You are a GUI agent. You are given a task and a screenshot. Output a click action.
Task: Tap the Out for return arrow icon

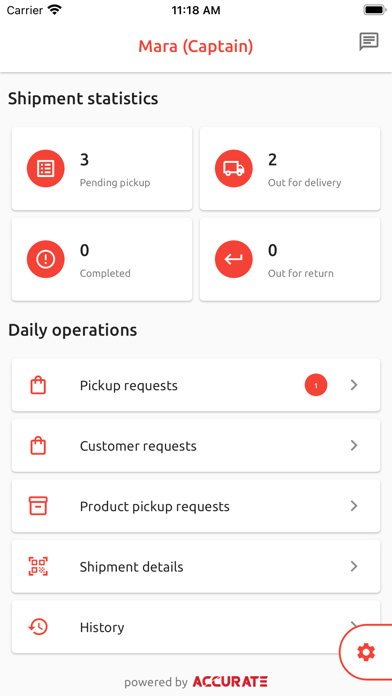234,259
